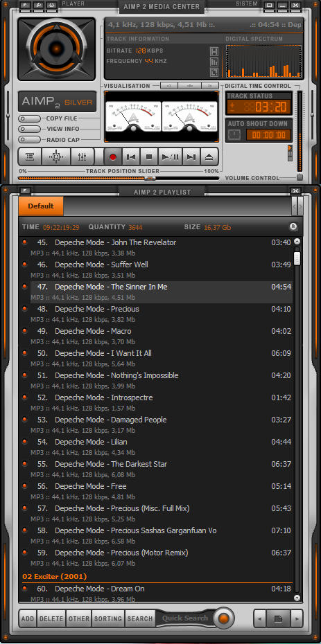This screenshot has height=644, width=321.
Task: Click the middle visualisation selector button
Action: [190, 86]
